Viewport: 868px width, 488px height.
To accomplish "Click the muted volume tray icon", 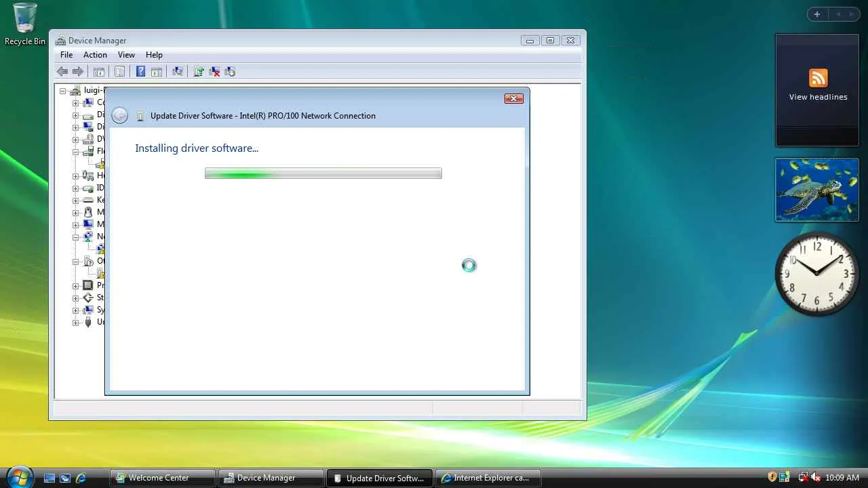I will 816,477.
